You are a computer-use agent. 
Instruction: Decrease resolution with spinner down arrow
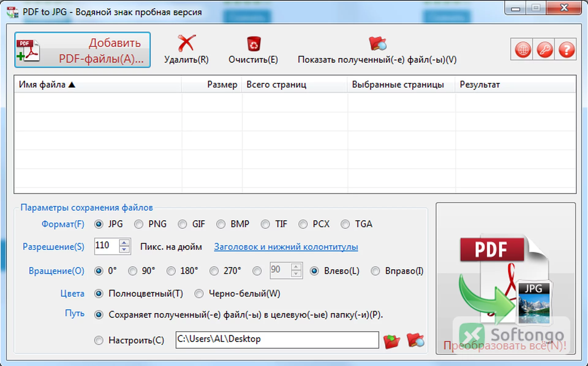point(124,250)
